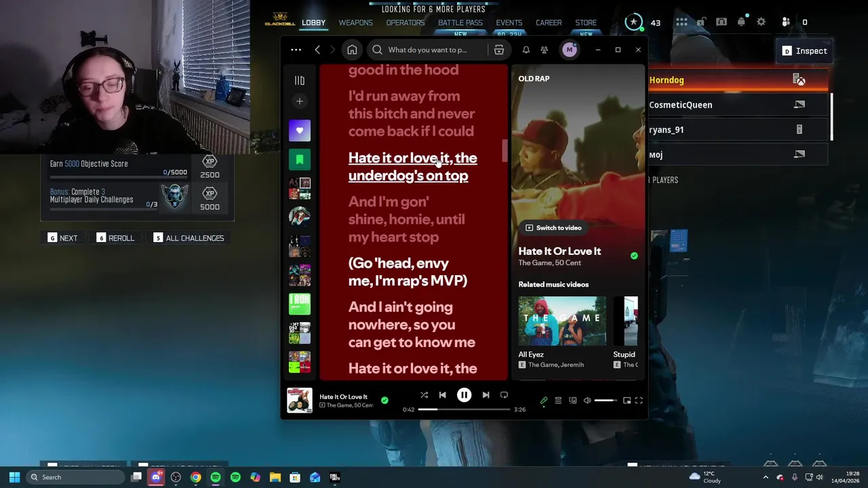Toggle shuffle in Spotify player

coord(424,395)
